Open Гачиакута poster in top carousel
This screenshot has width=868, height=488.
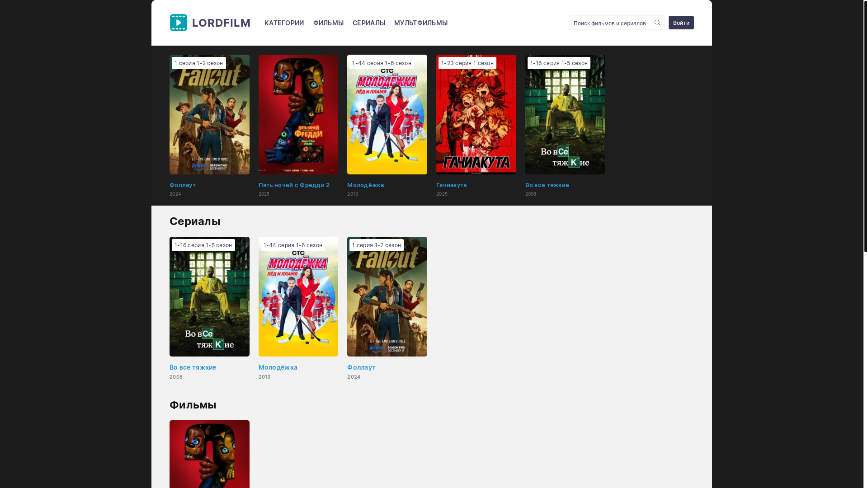(x=476, y=114)
